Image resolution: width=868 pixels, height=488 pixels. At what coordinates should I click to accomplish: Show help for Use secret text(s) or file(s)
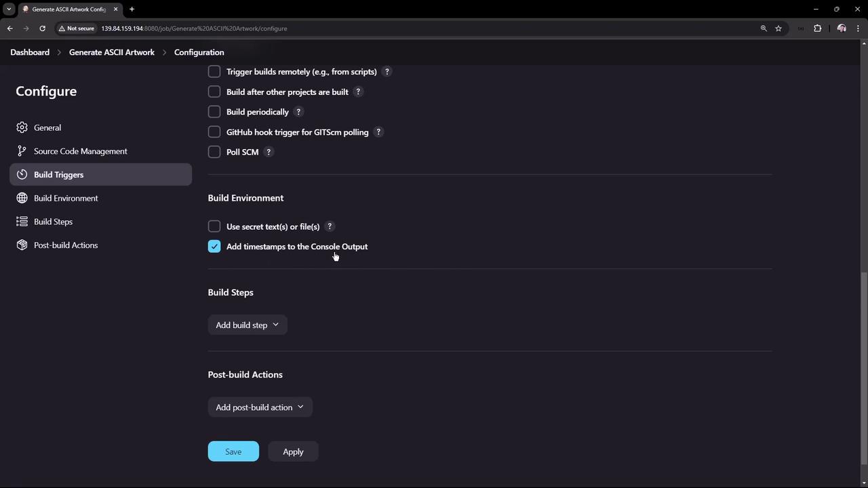[330, 226]
